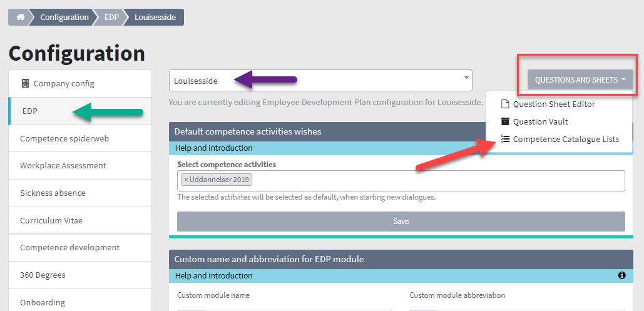This screenshot has width=644, height=311.
Task: Open Sickness absence settings
Action: (x=80, y=193)
